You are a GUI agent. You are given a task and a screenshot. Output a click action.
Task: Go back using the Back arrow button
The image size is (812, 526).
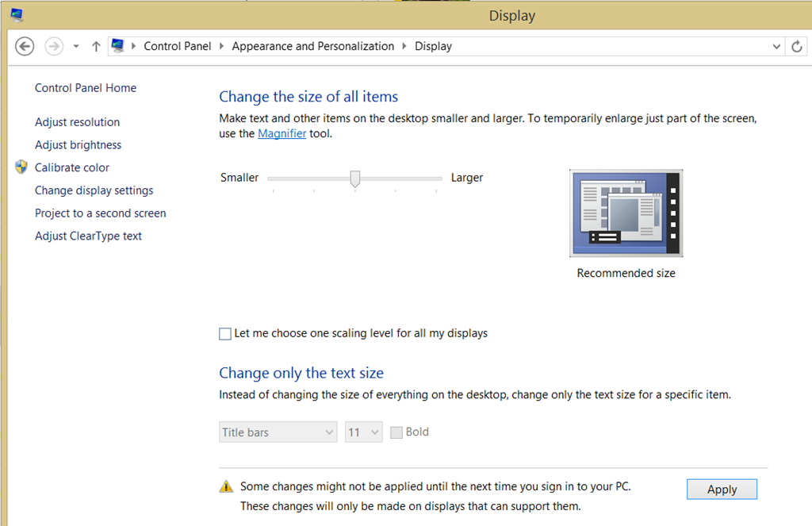pos(25,46)
